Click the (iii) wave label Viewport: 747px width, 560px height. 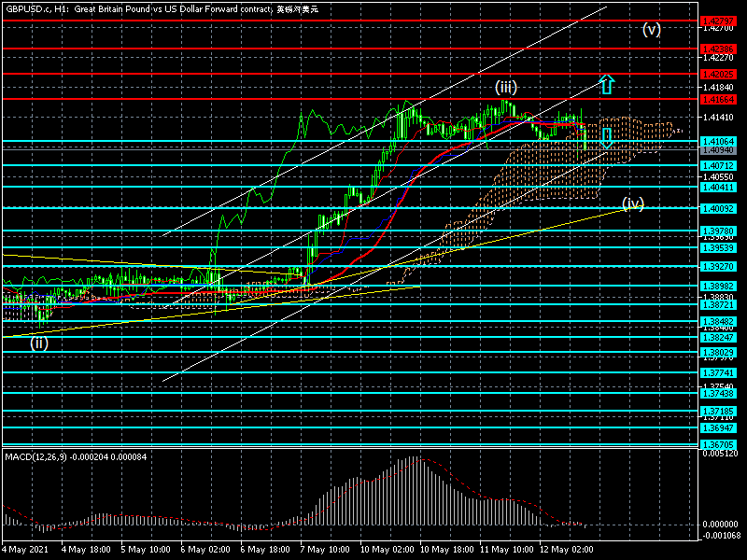click(506, 87)
